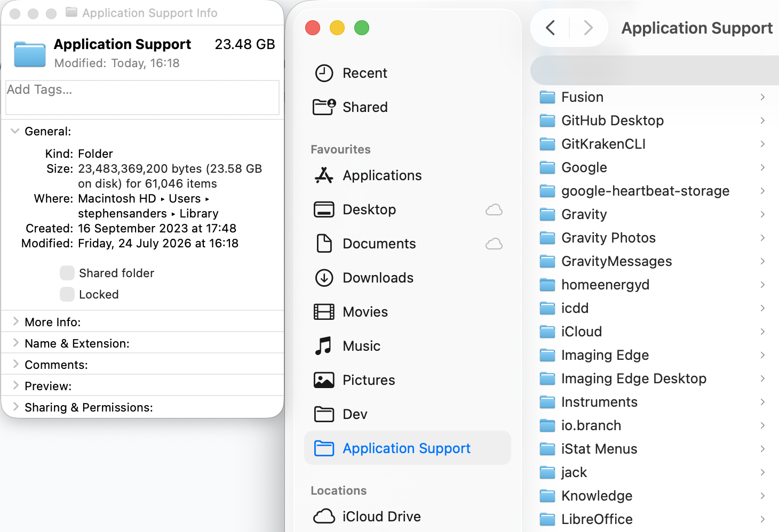Select the Imaging Edge folder row

[655, 355]
